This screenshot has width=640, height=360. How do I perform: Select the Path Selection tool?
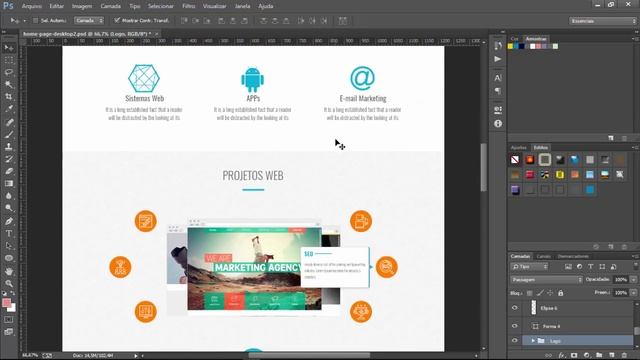pos(9,246)
